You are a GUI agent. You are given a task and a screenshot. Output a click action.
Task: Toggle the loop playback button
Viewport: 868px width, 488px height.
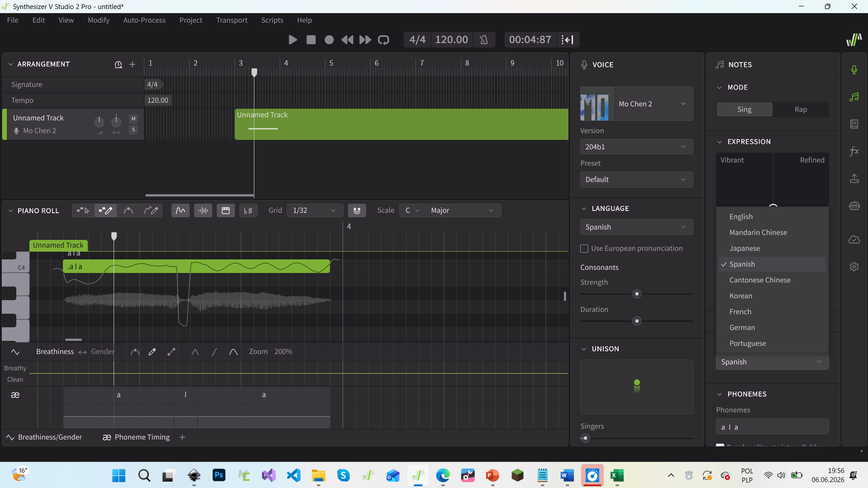(383, 40)
